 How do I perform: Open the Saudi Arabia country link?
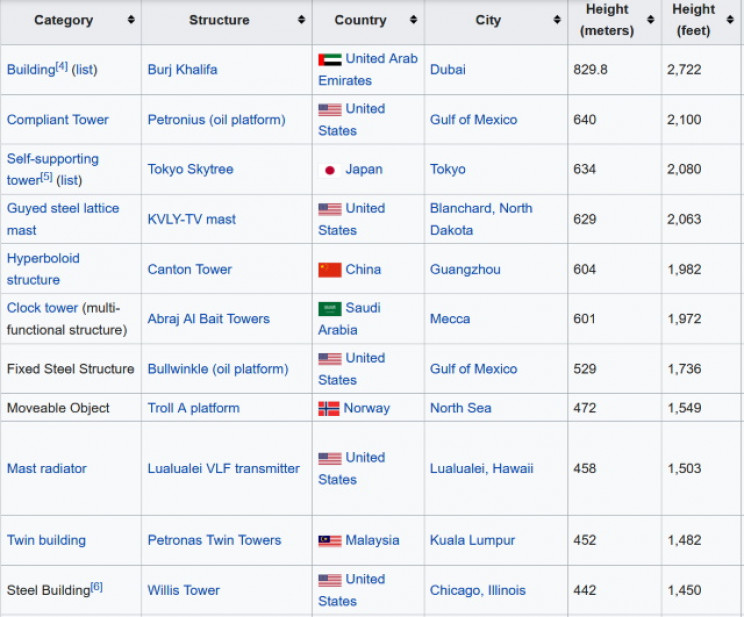point(349,318)
